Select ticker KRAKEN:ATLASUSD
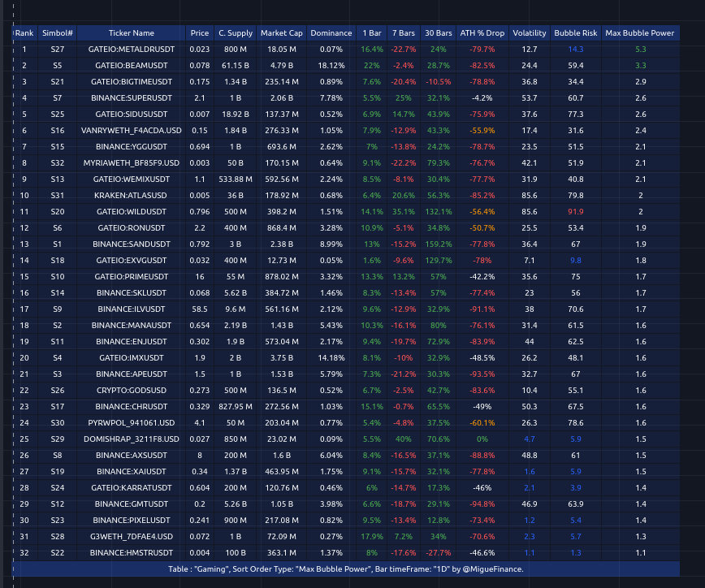The width and height of the screenshot is (705, 588). (x=132, y=195)
